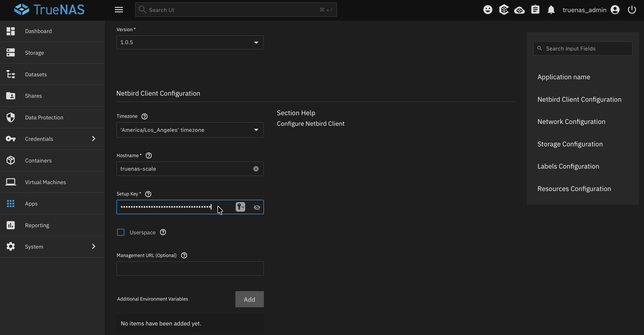The width and height of the screenshot is (644, 335).
Task: Show the hidden Setup Key value
Action: [x=257, y=207]
